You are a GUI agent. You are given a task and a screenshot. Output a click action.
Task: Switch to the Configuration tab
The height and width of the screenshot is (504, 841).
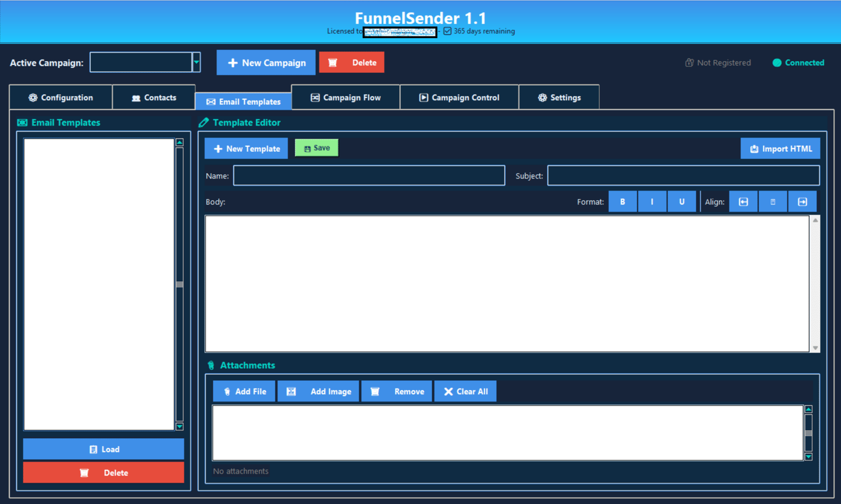[61, 98]
